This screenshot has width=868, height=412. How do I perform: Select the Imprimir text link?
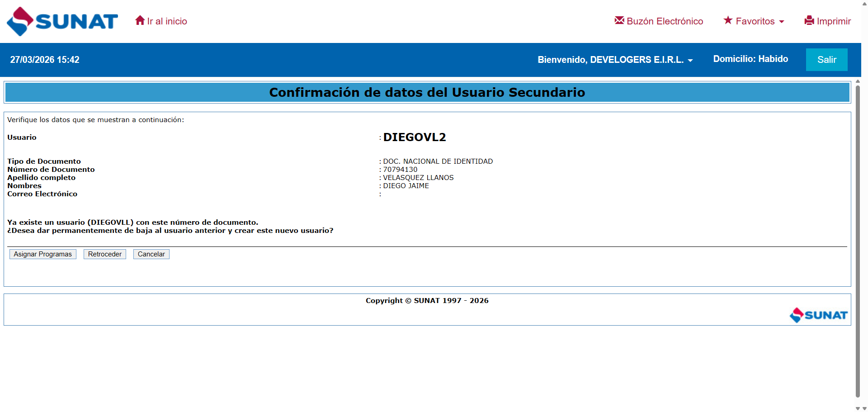834,21
